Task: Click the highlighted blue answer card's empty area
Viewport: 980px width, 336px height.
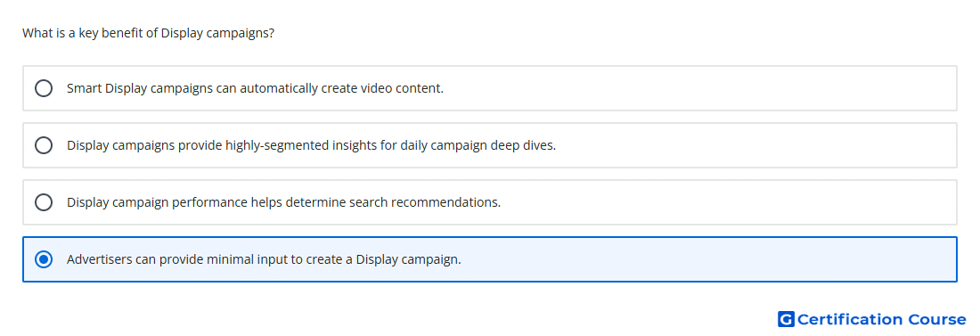Action: [709, 259]
